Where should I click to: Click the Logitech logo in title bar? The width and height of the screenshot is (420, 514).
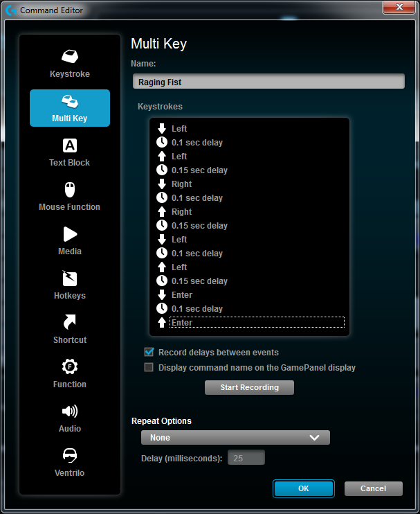[x=11, y=10]
